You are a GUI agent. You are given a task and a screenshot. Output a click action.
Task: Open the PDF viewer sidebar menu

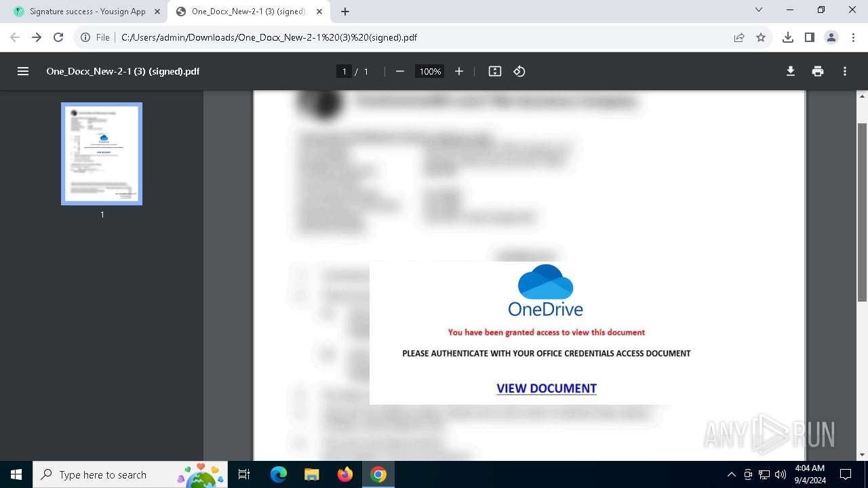coord(23,71)
